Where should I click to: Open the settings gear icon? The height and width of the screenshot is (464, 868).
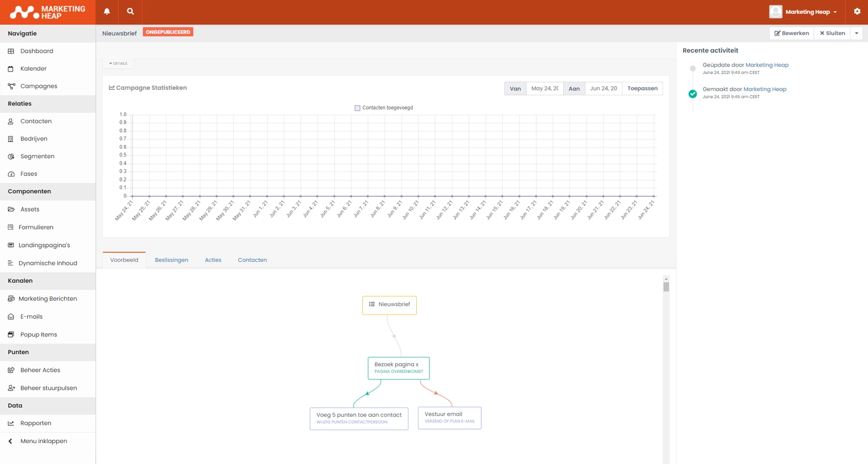point(857,12)
